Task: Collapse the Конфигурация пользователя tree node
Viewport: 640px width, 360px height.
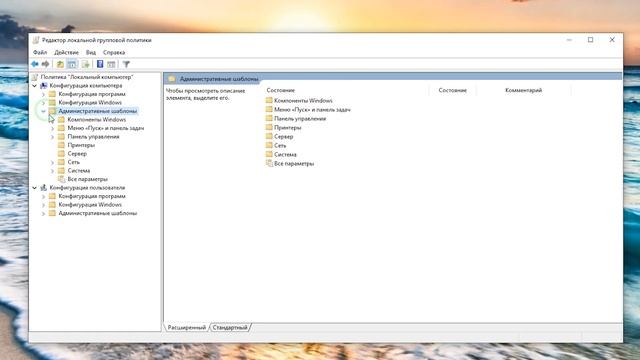Action: coord(35,188)
